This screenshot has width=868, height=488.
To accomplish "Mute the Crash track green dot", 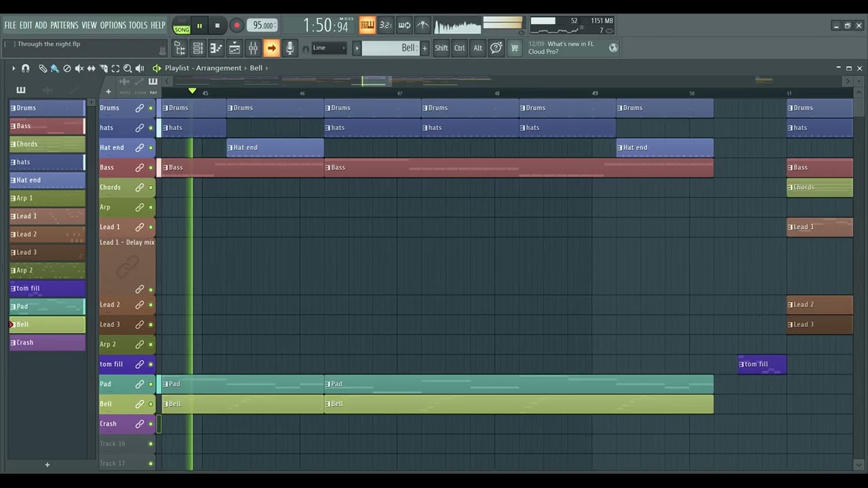I will coord(151,424).
